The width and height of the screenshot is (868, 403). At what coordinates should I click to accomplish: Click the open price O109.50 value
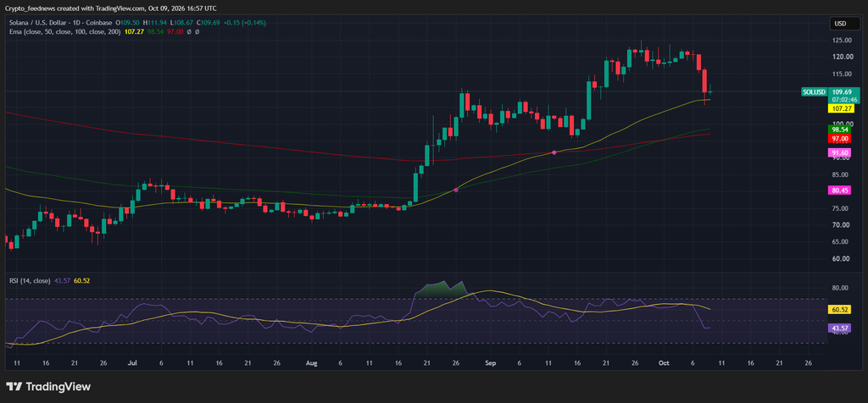click(x=127, y=23)
